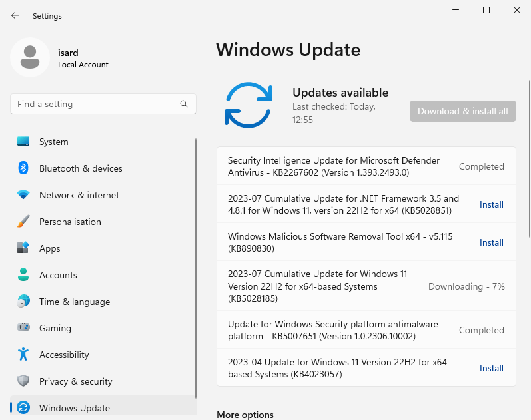The width and height of the screenshot is (531, 420).
Task: Open the Privacy & security settings page
Action: [x=75, y=381]
